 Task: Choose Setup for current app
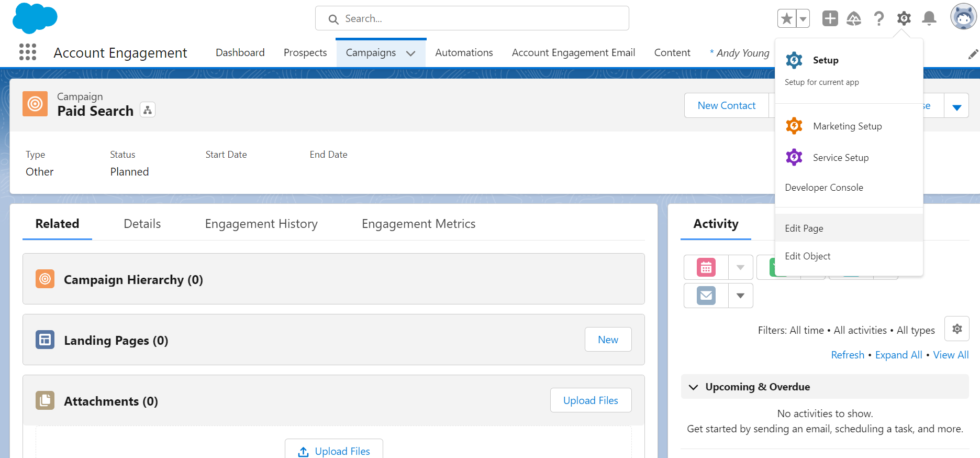point(849,70)
